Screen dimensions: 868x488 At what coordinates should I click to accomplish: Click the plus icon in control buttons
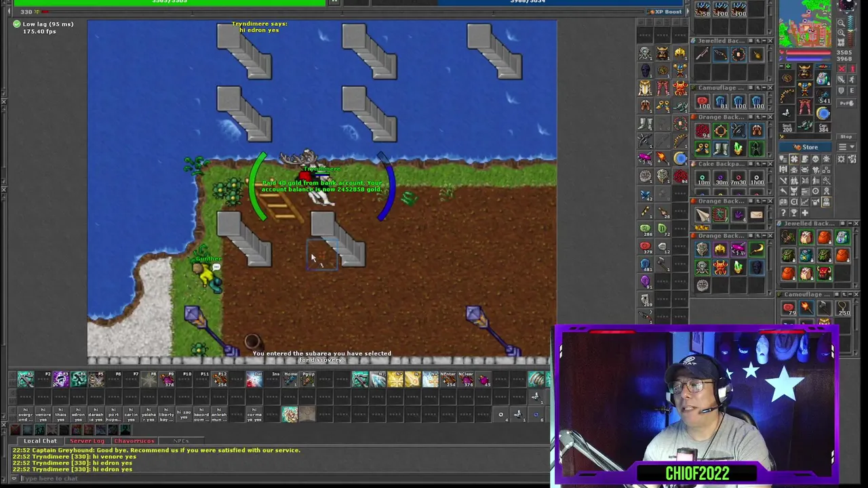(x=805, y=213)
